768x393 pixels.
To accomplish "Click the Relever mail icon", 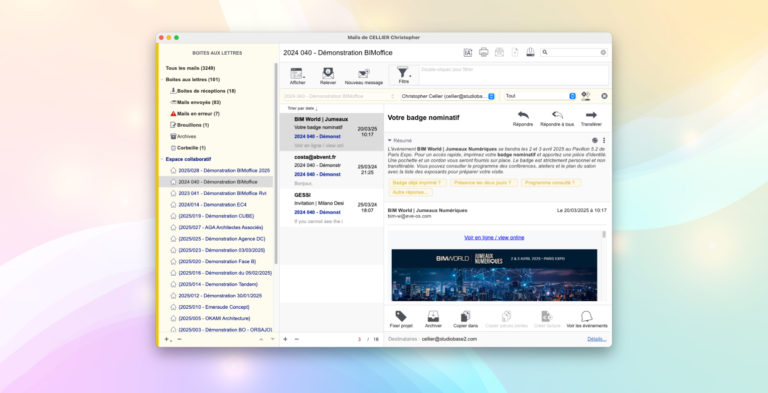I will [328, 74].
